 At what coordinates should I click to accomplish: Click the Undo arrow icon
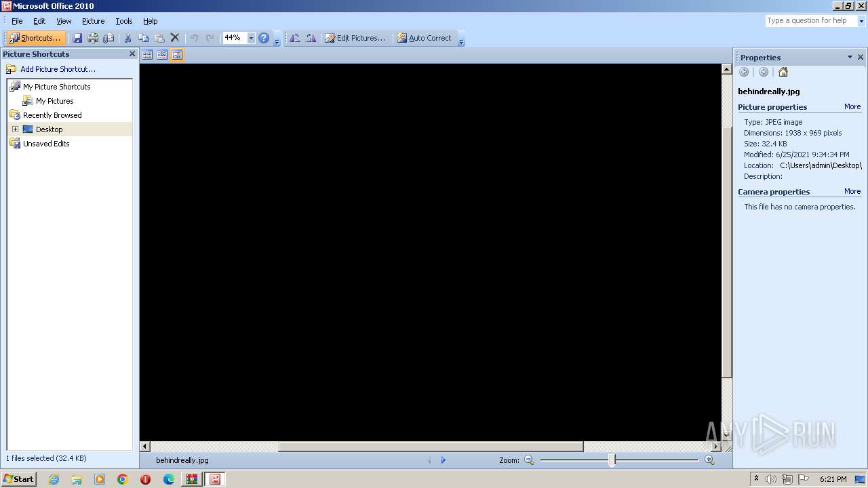pos(194,38)
